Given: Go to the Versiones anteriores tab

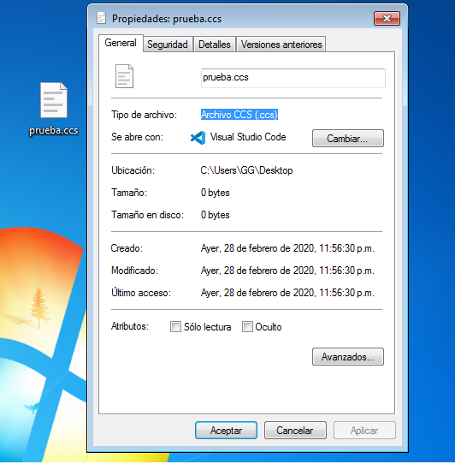Looking at the screenshot, I should [x=281, y=45].
